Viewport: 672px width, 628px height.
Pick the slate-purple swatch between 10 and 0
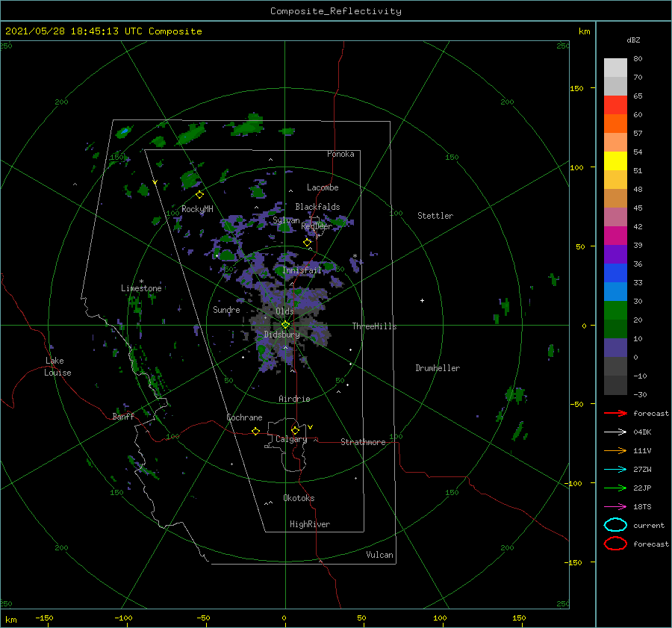pos(615,348)
